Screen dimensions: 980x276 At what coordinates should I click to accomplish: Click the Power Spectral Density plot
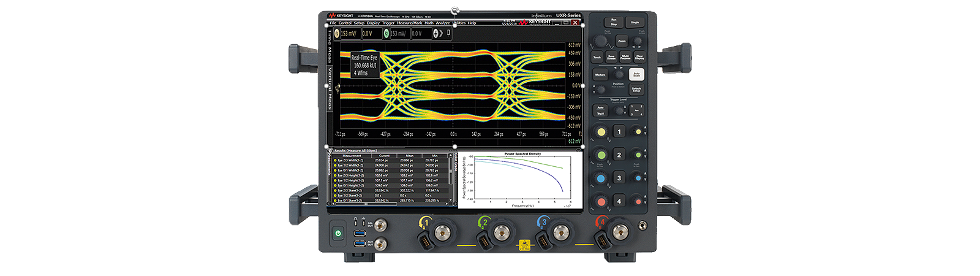pyautogui.click(x=520, y=178)
